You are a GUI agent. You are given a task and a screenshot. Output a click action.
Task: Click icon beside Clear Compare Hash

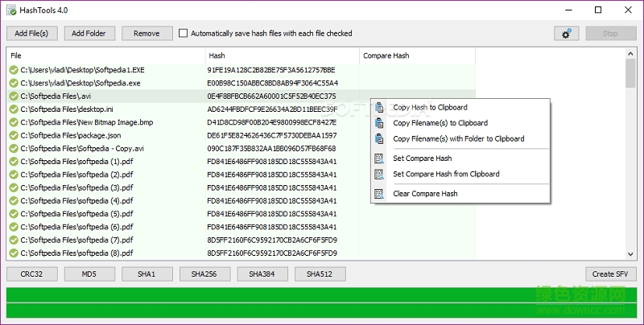379,194
